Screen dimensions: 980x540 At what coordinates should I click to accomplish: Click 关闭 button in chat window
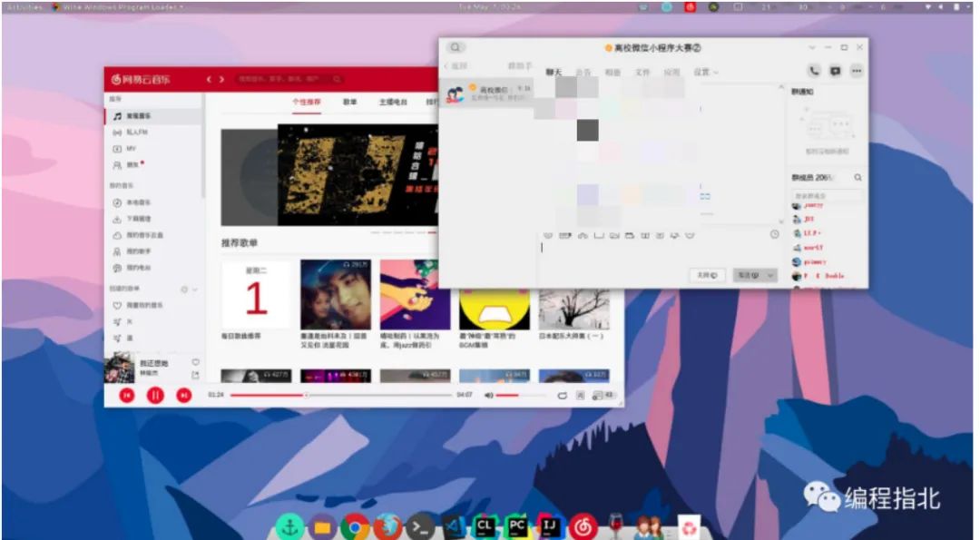(707, 275)
